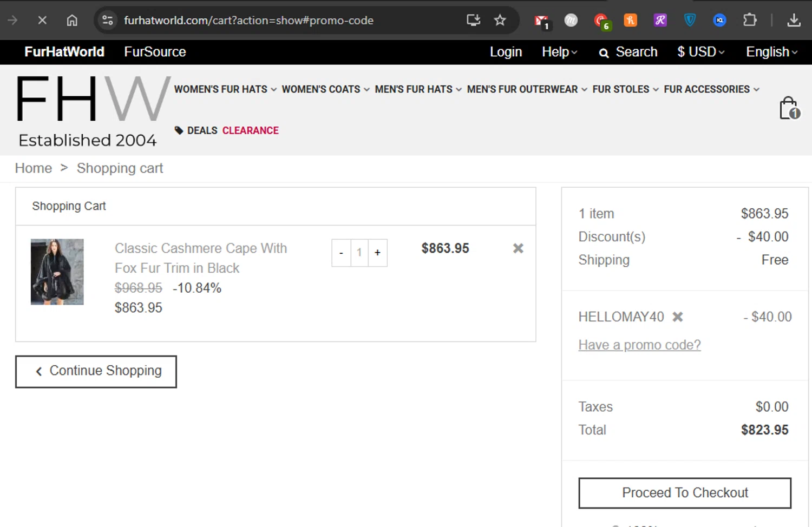Click the -10.84% discount label
Screen dimensions: 812x527
click(197, 288)
